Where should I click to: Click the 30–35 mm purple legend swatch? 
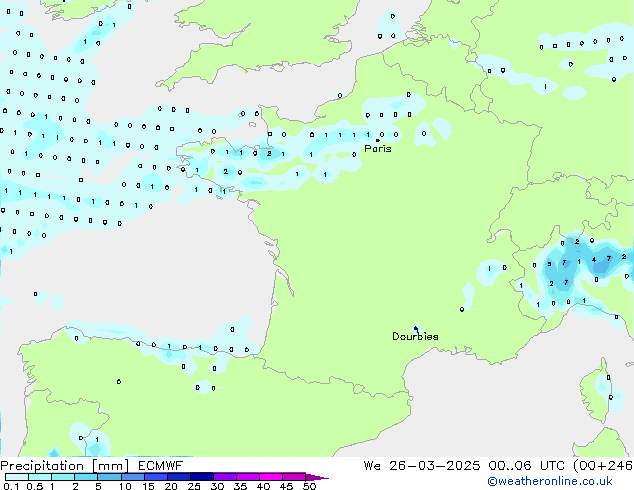click(225, 477)
